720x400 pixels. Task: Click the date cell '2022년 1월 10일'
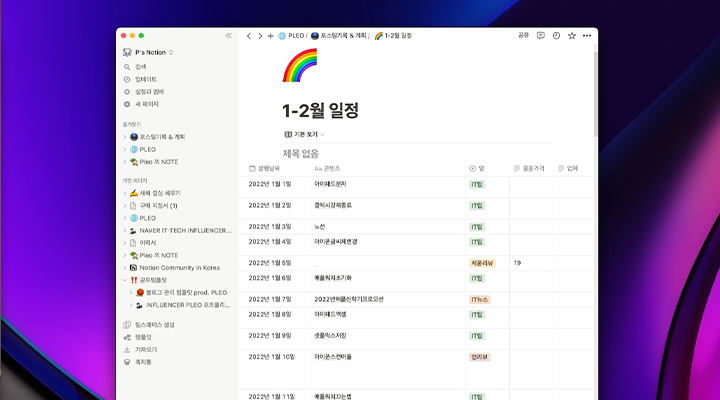tap(272, 357)
